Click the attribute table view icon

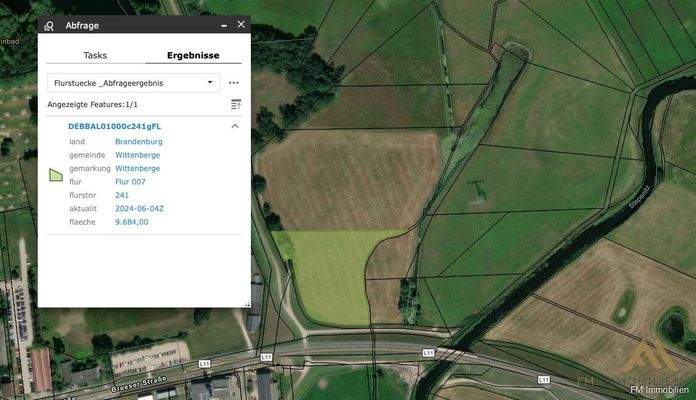click(236, 104)
